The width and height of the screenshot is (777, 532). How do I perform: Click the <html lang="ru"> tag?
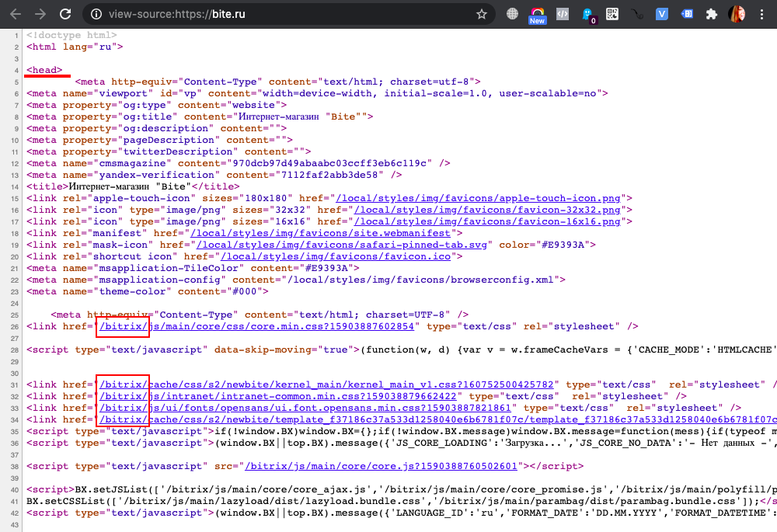(x=75, y=47)
